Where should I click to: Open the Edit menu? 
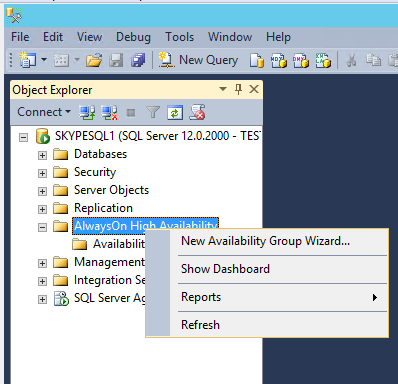pos(53,37)
